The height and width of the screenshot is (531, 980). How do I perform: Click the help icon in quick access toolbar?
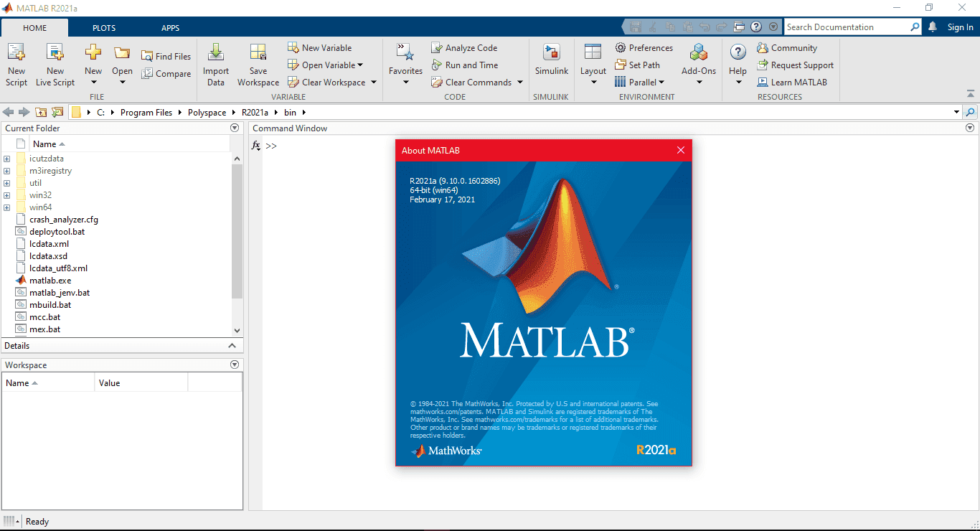click(756, 27)
